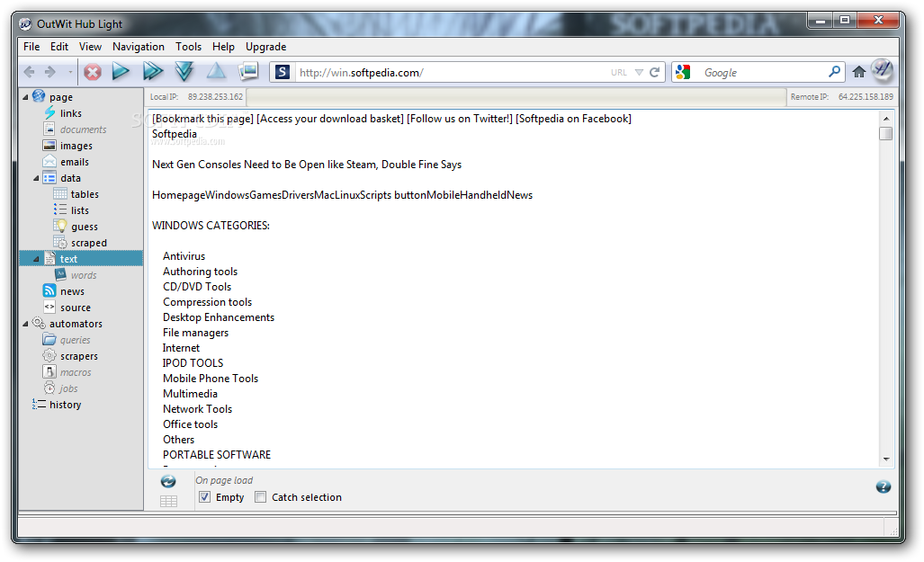The height and width of the screenshot is (562, 924).
Task: Uncheck the Empty checkbox
Action: (204, 497)
